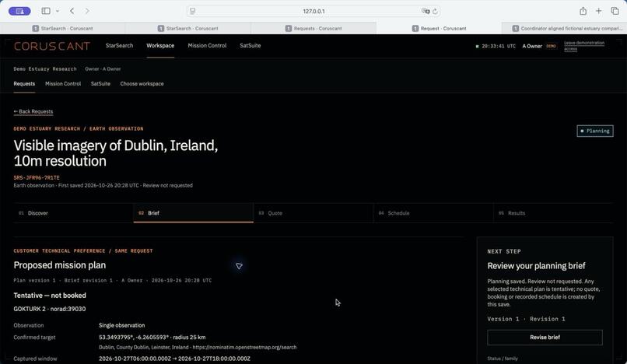Open the Mission Control workspace sub-tab
627x364 pixels.
click(x=63, y=83)
